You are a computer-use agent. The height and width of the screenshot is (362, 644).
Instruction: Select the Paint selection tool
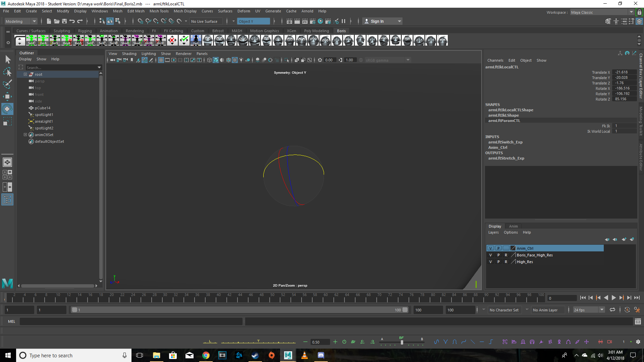pos(7,84)
